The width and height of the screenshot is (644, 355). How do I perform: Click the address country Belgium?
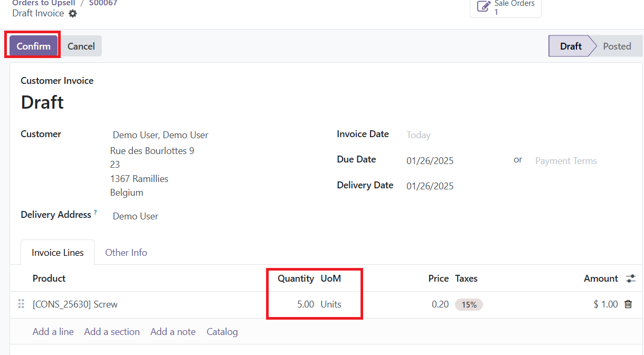coord(127,193)
